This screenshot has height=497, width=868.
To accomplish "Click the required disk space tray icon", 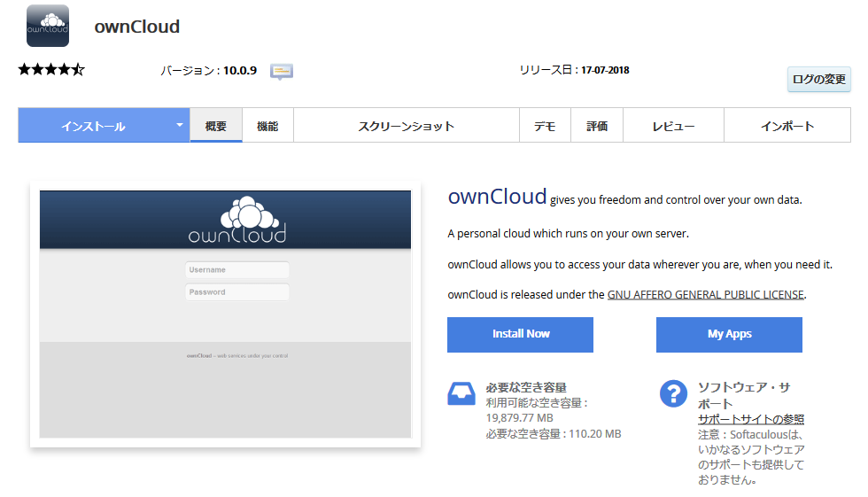I will (x=461, y=393).
